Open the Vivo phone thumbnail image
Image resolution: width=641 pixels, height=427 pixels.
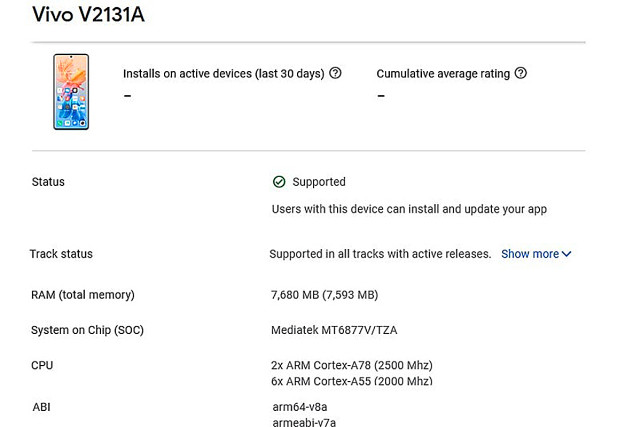(71, 92)
